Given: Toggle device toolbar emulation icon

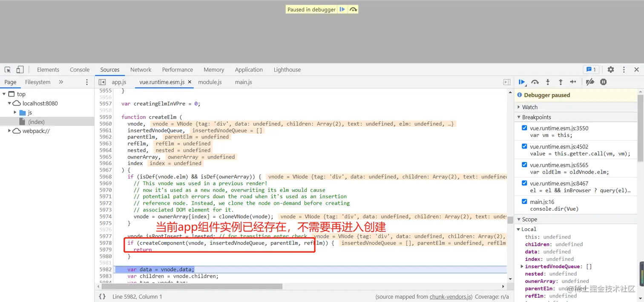Looking at the screenshot, I should pyautogui.click(x=20, y=70).
